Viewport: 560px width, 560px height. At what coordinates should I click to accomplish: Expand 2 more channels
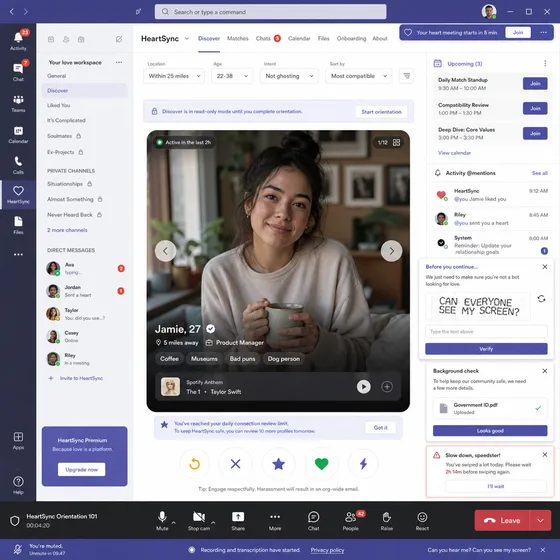point(67,230)
